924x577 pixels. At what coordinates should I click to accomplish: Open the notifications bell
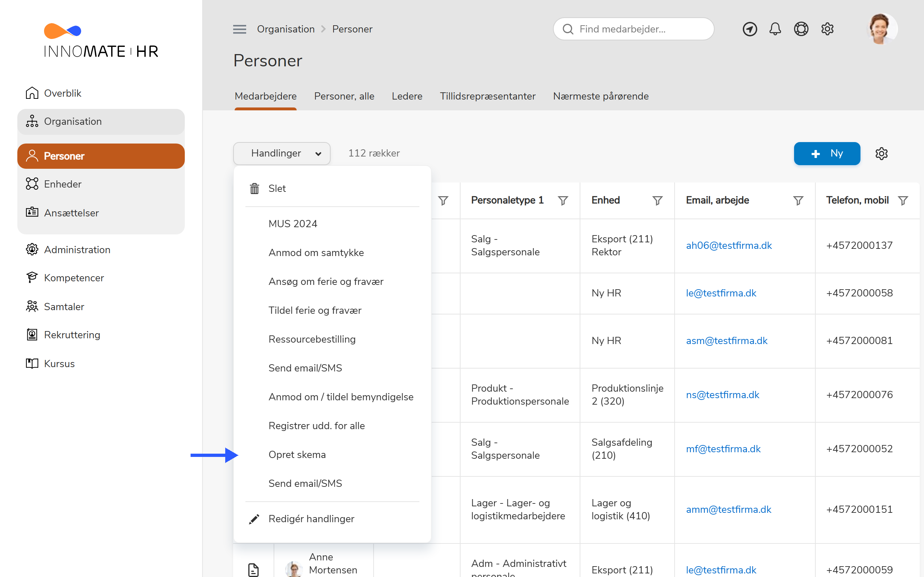(x=775, y=29)
